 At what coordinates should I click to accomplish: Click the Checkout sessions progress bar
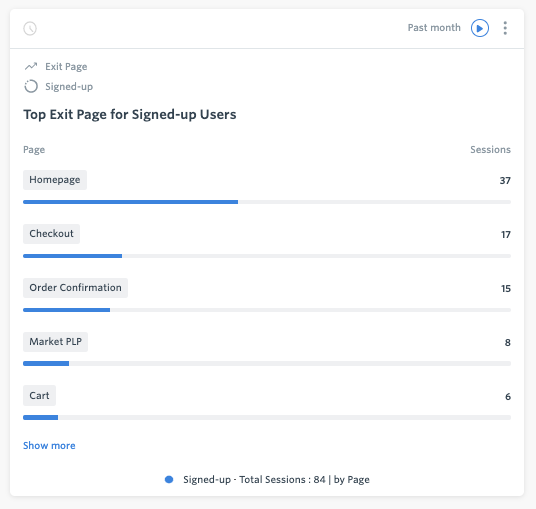(x=267, y=256)
